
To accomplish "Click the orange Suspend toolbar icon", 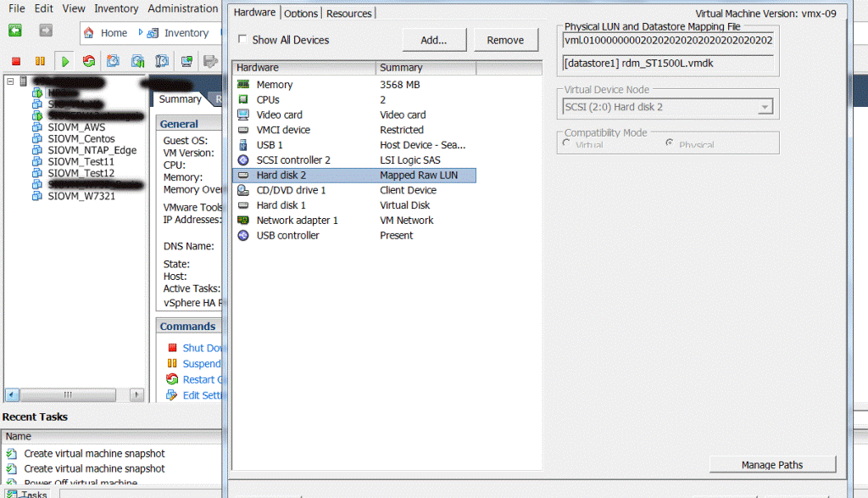I will pyautogui.click(x=40, y=61).
